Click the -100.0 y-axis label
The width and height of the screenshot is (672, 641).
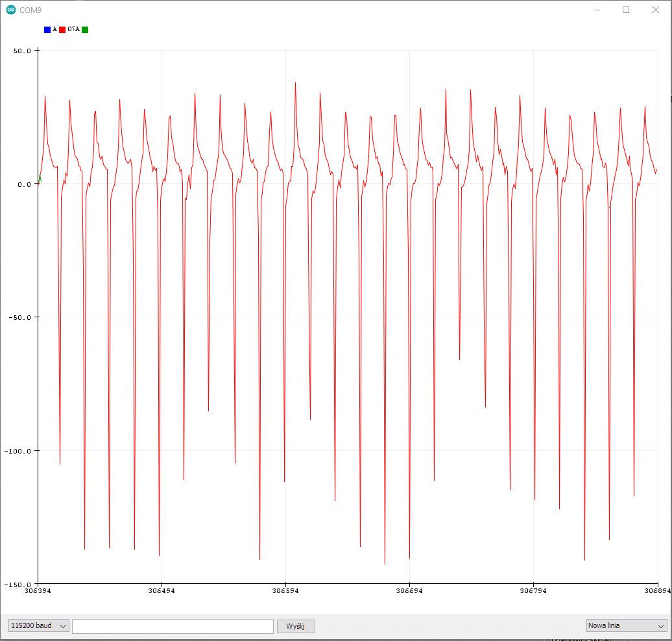[x=18, y=451]
